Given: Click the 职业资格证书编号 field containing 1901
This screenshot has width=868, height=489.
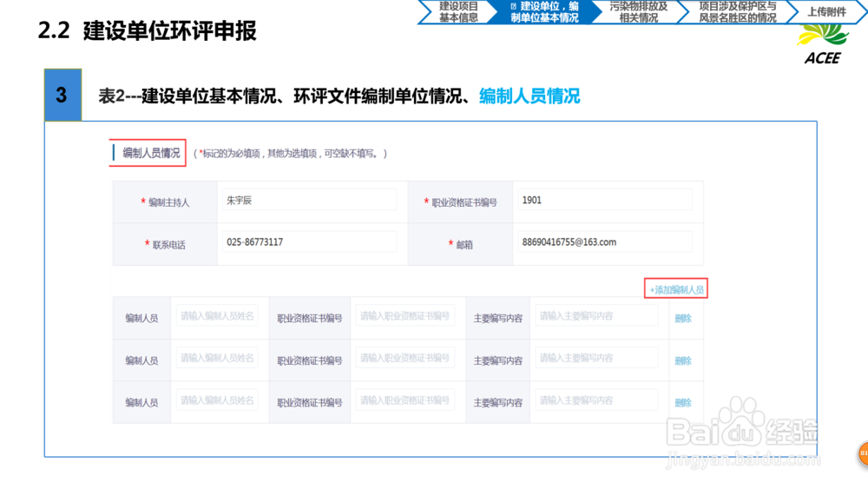Looking at the screenshot, I should coord(604,200).
